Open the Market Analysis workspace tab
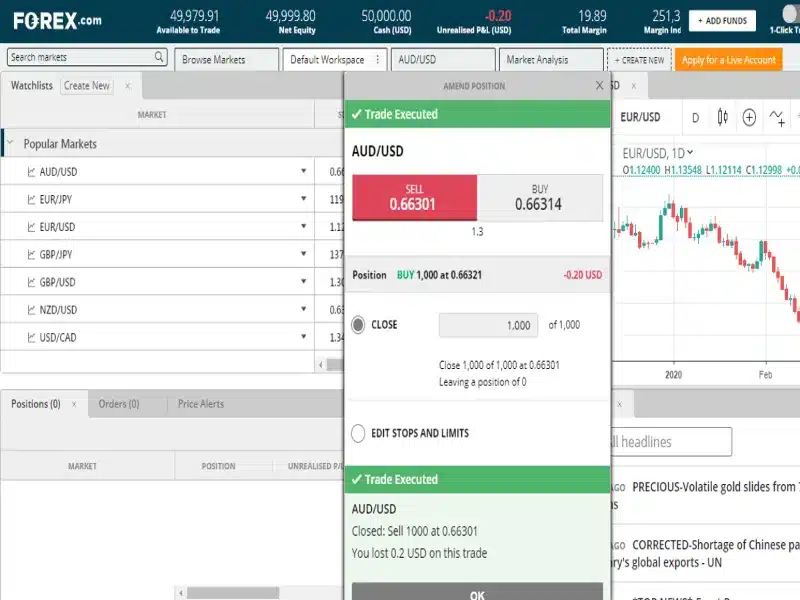 (x=537, y=60)
